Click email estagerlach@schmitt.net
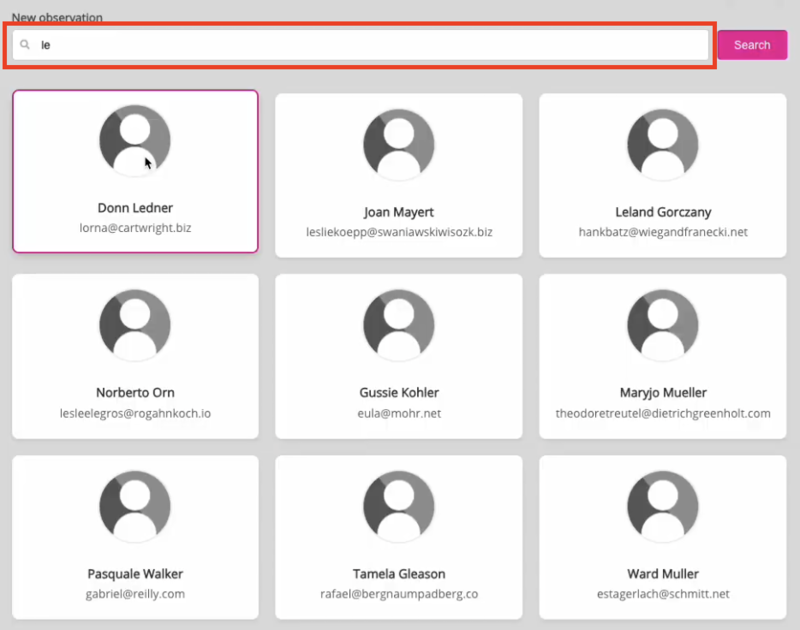The width and height of the screenshot is (800, 630). [x=662, y=594]
